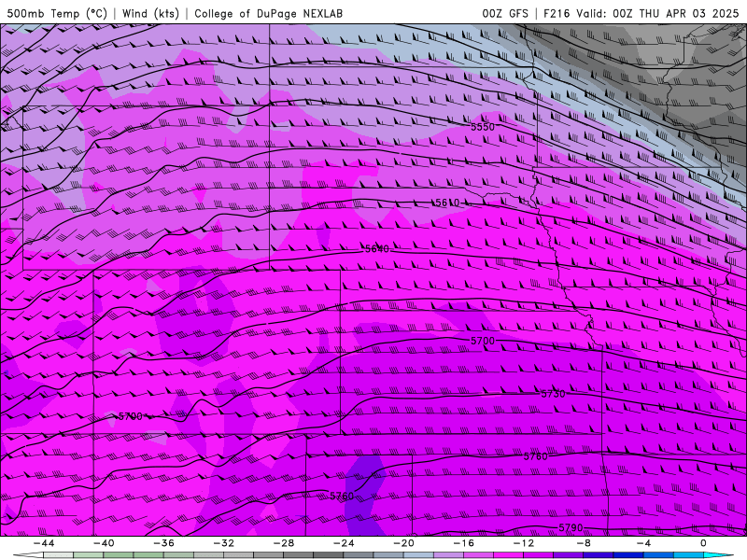Click the -32 color scale tick label

point(223,543)
